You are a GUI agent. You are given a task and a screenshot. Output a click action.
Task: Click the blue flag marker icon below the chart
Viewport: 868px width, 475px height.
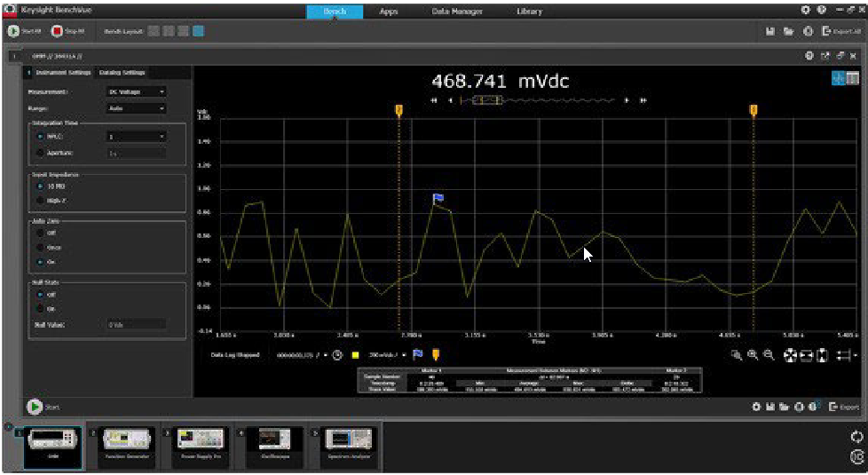(x=419, y=354)
